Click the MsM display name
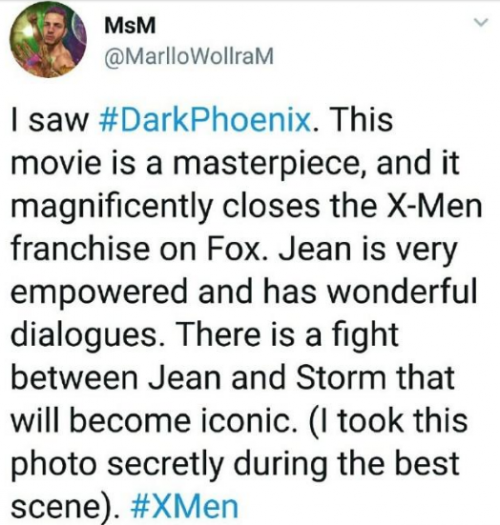This screenshot has height=525, width=500. [130, 26]
